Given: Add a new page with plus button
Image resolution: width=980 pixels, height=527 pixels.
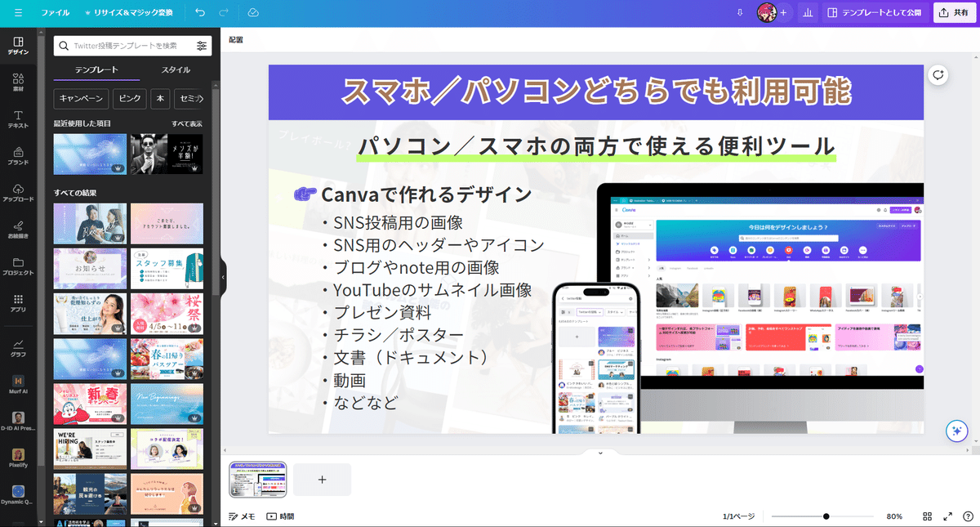Looking at the screenshot, I should click(322, 480).
